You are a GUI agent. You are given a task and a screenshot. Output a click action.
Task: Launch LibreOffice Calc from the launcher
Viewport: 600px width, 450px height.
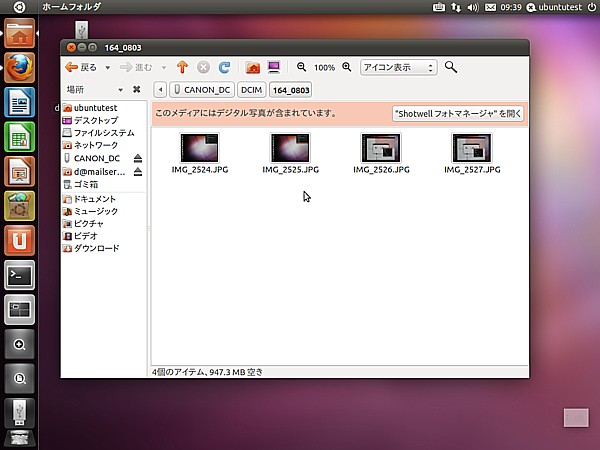click(20, 137)
